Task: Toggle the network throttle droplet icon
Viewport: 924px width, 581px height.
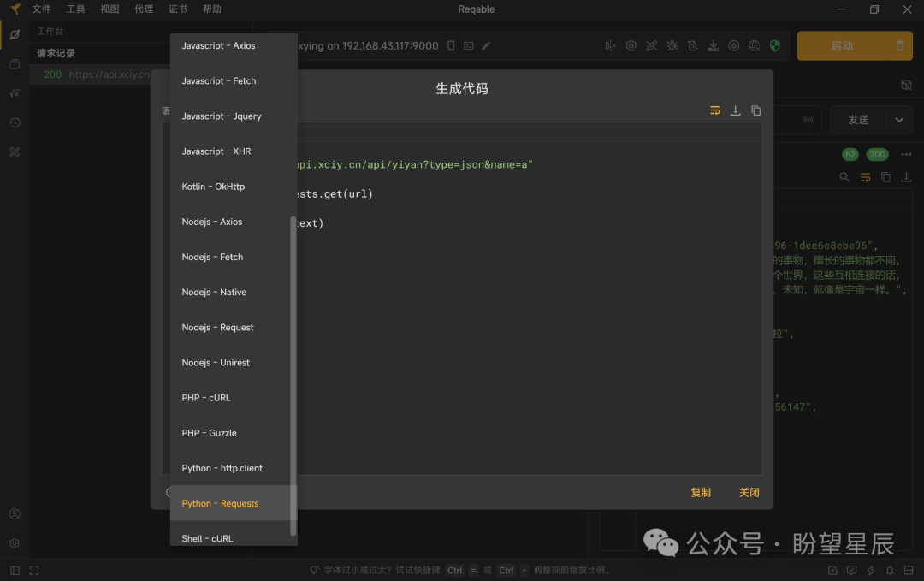Action: [734, 46]
